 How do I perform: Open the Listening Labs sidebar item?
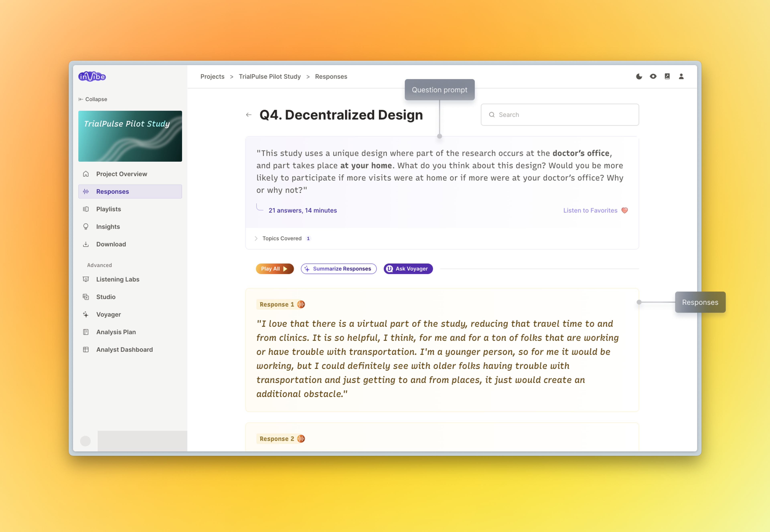(118, 279)
